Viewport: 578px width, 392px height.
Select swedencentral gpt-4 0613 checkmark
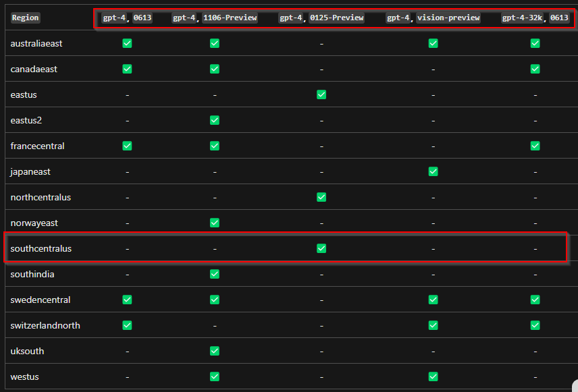(127, 300)
